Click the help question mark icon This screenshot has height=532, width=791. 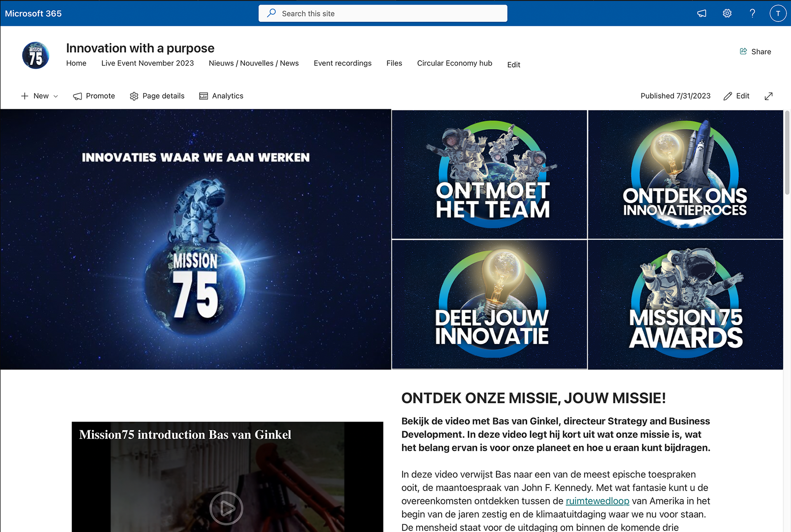tap(752, 14)
